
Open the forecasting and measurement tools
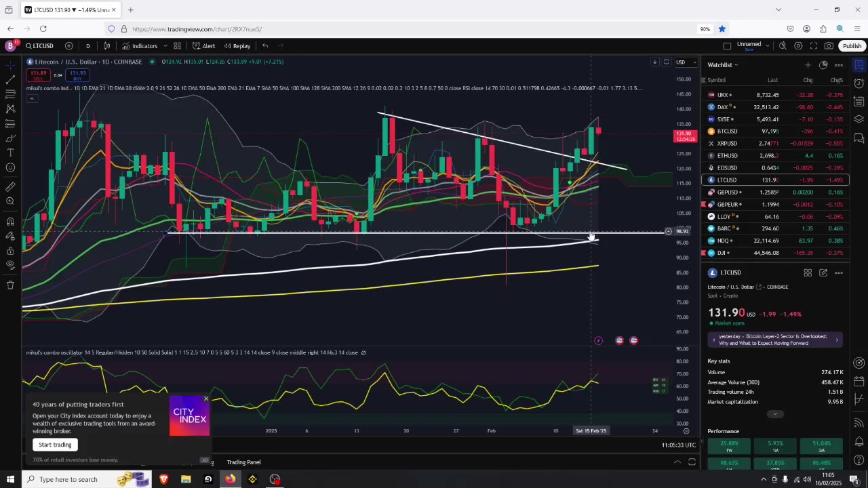click(x=10, y=123)
